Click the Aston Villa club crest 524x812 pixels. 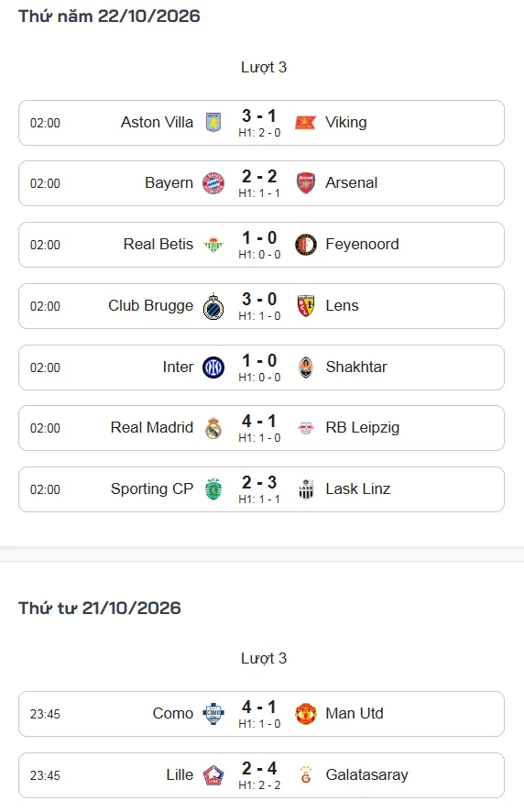pyautogui.click(x=213, y=122)
